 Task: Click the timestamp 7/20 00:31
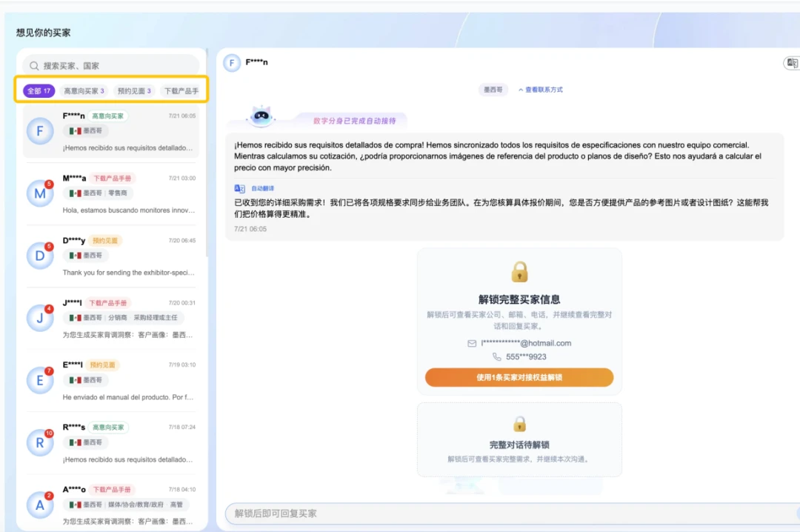coord(182,303)
